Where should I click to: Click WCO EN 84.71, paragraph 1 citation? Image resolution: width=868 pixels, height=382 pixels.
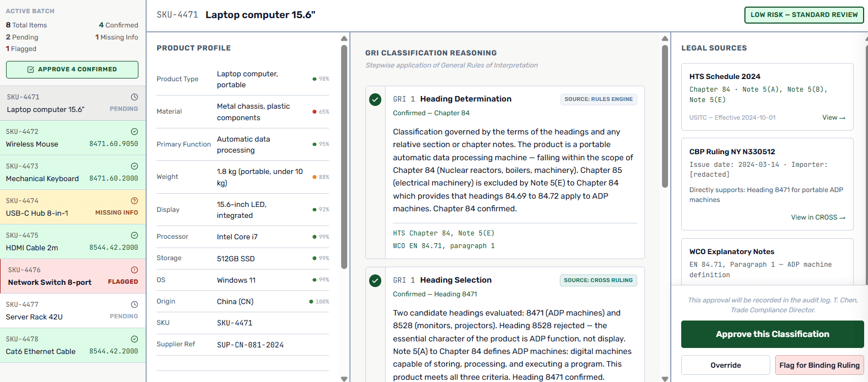coord(443,246)
